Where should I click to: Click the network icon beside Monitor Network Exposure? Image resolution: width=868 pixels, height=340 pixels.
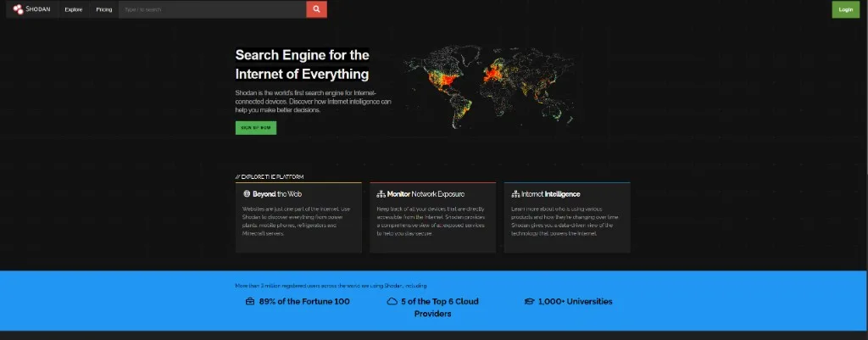tap(381, 194)
